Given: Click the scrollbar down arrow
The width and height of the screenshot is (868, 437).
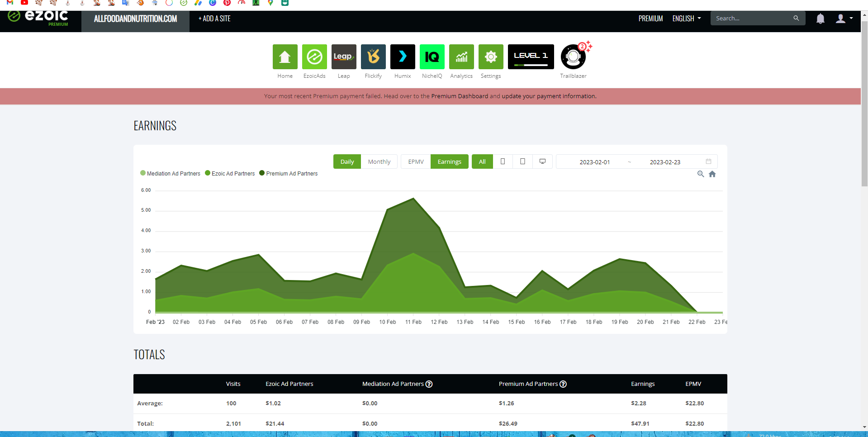Looking at the screenshot, I should pyautogui.click(x=864, y=427).
